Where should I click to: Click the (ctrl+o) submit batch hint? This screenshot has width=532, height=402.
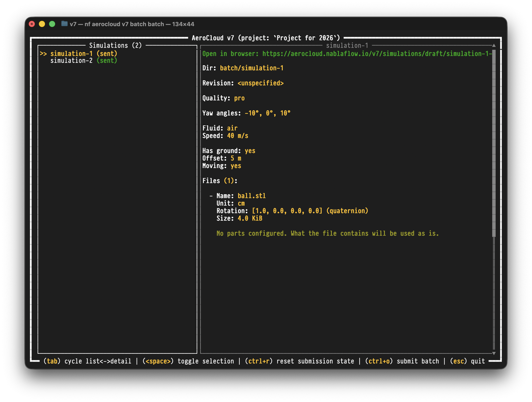[x=402, y=361]
